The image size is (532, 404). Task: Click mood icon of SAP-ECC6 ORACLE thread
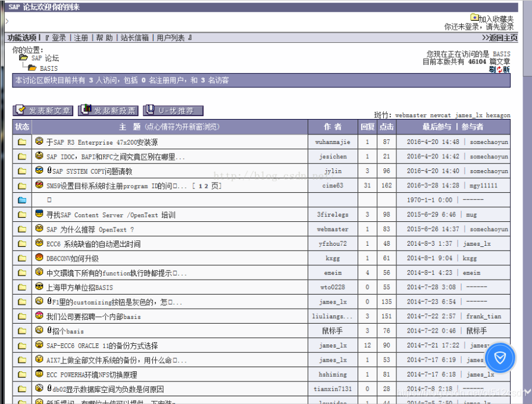click(39, 345)
